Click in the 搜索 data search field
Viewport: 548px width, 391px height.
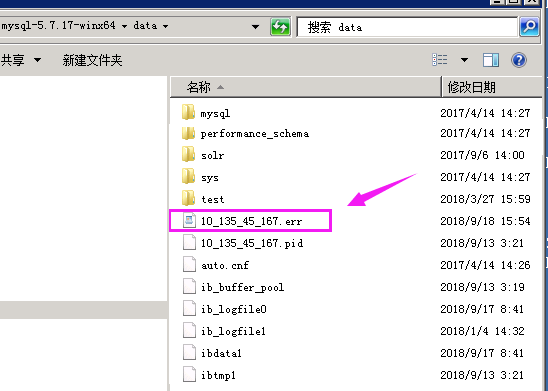tap(407, 27)
